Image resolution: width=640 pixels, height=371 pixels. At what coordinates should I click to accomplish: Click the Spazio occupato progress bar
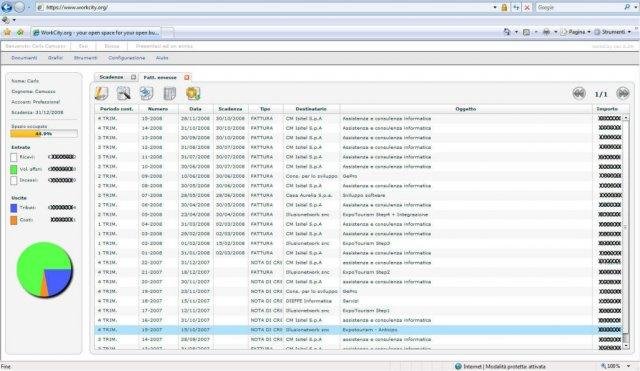(x=44, y=133)
